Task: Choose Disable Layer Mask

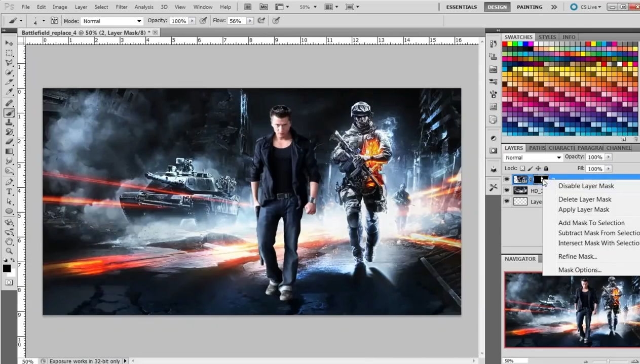Action: tap(586, 186)
